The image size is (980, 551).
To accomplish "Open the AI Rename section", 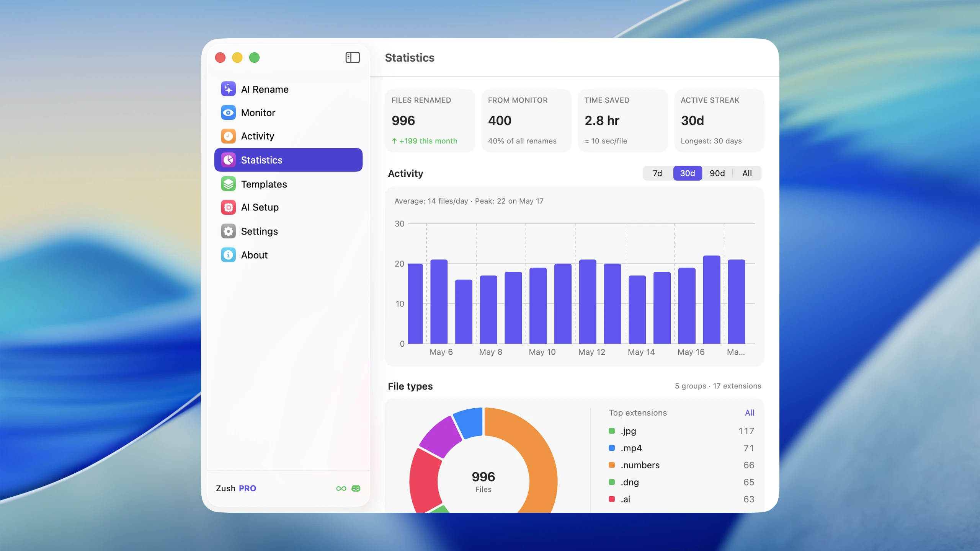I will coord(288,89).
